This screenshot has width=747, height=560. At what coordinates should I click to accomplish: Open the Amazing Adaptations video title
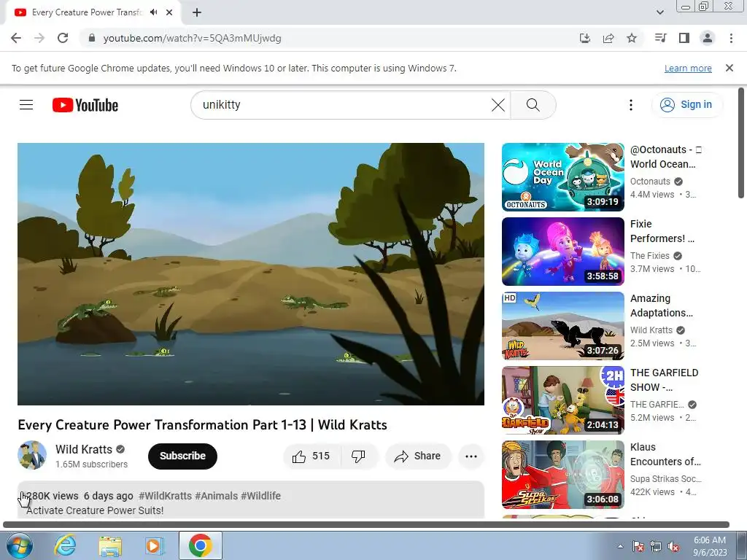(661, 306)
